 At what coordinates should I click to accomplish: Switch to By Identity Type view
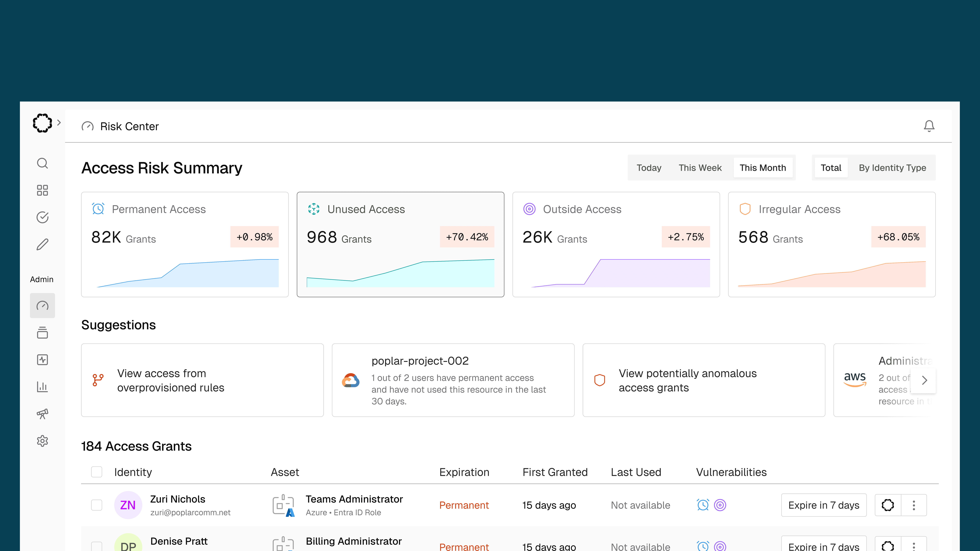(892, 168)
